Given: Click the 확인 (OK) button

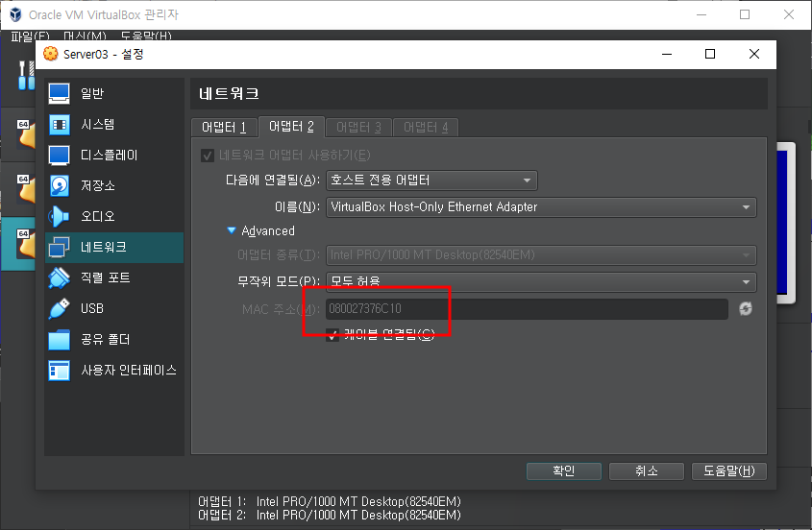Looking at the screenshot, I should click(x=564, y=471).
